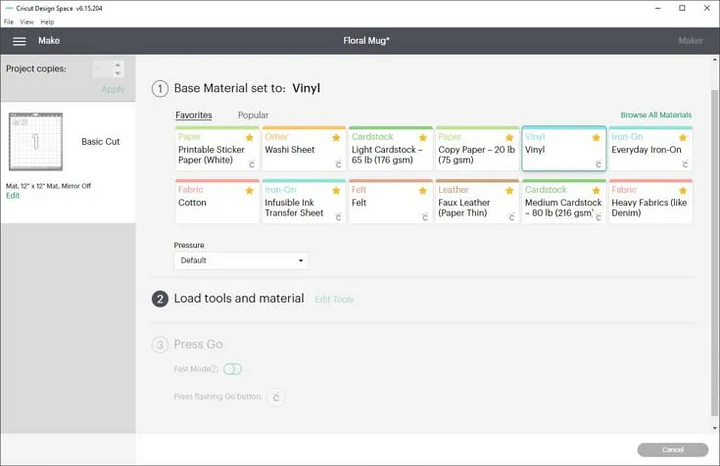The width and height of the screenshot is (720, 466).
Task: Switch to the Popular tab
Action: pyautogui.click(x=253, y=115)
